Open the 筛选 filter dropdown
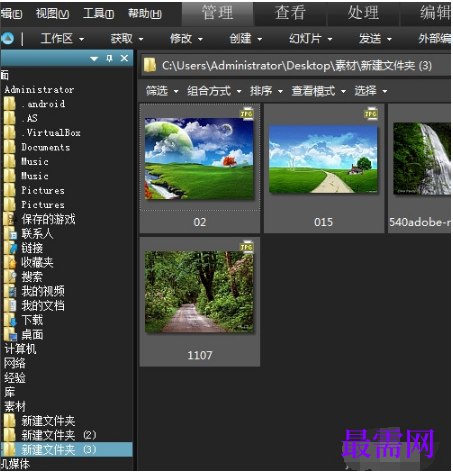 click(x=162, y=91)
